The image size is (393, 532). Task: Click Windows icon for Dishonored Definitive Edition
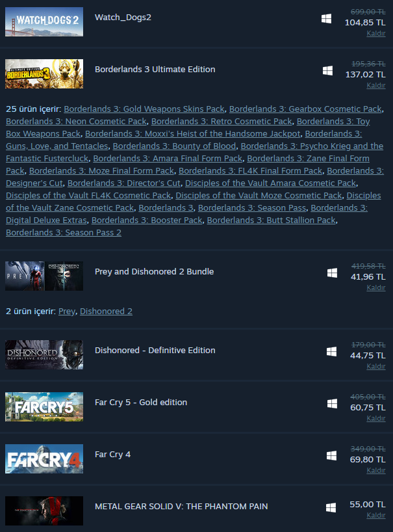click(x=331, y=351)
